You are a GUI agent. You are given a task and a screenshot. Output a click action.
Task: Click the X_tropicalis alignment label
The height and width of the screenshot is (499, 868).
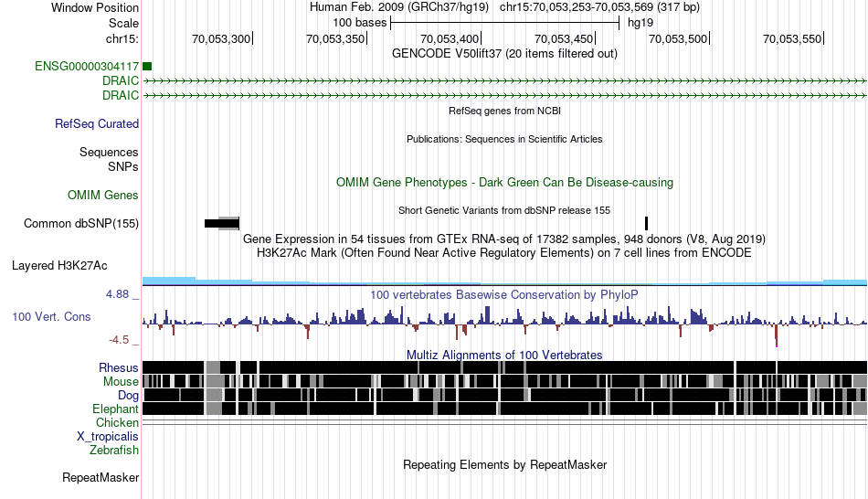(x=108, y=437)
